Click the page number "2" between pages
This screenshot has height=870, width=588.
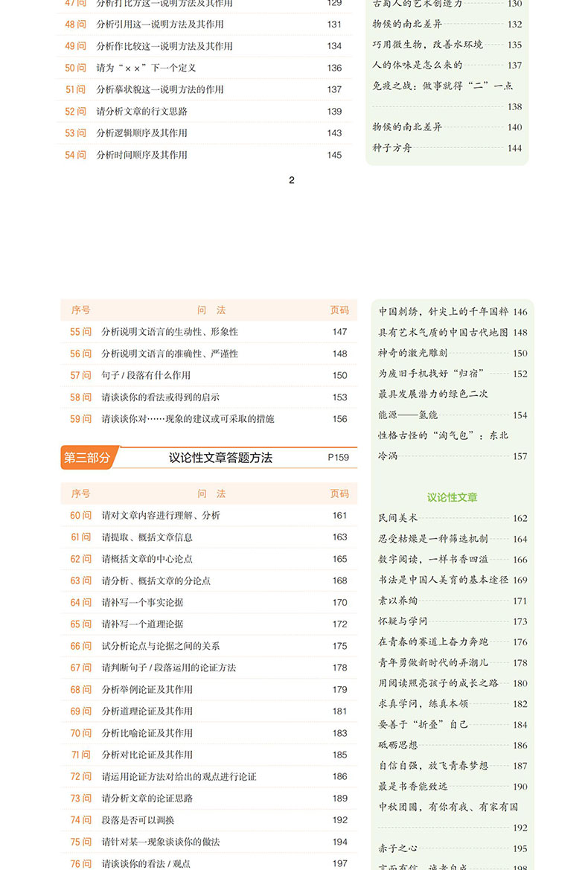[x=292, y=180]
